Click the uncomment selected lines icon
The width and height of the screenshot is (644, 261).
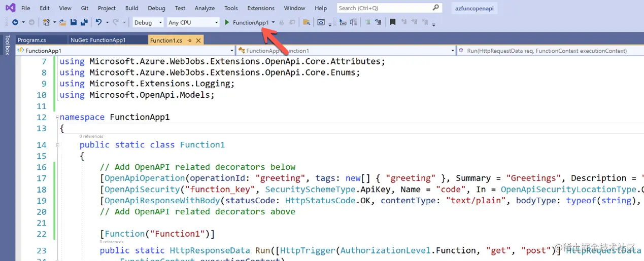point(378,22)
